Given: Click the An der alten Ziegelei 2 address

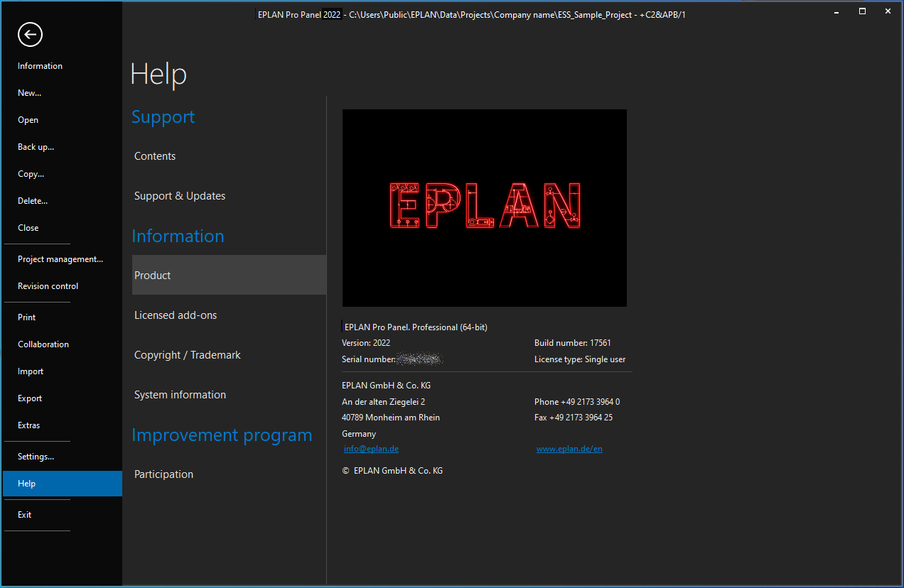Looking at the screenshot, I should pyautogui.click(x=384, y=402).
